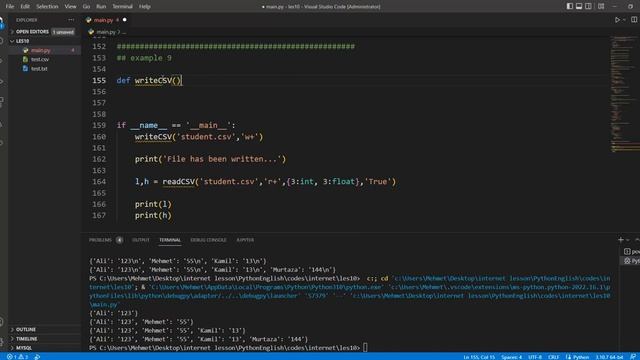Click print('File has been written...') line

[x=210, y=159]
